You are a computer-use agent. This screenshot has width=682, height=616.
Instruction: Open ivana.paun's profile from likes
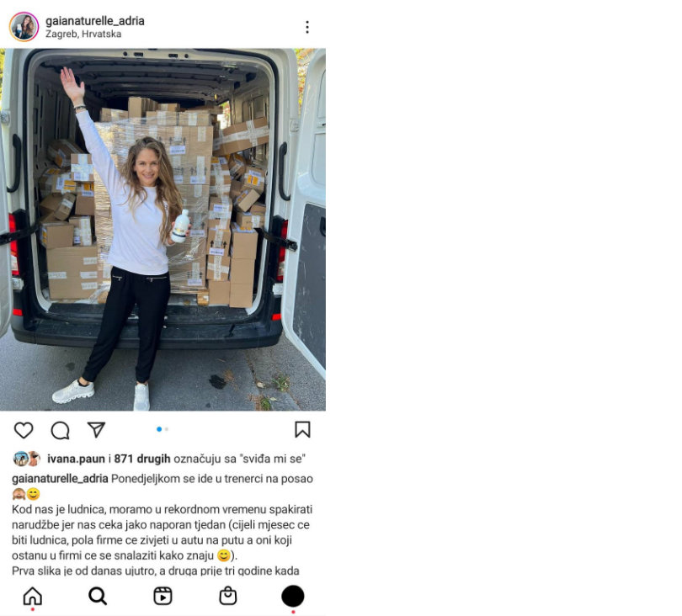76,459
